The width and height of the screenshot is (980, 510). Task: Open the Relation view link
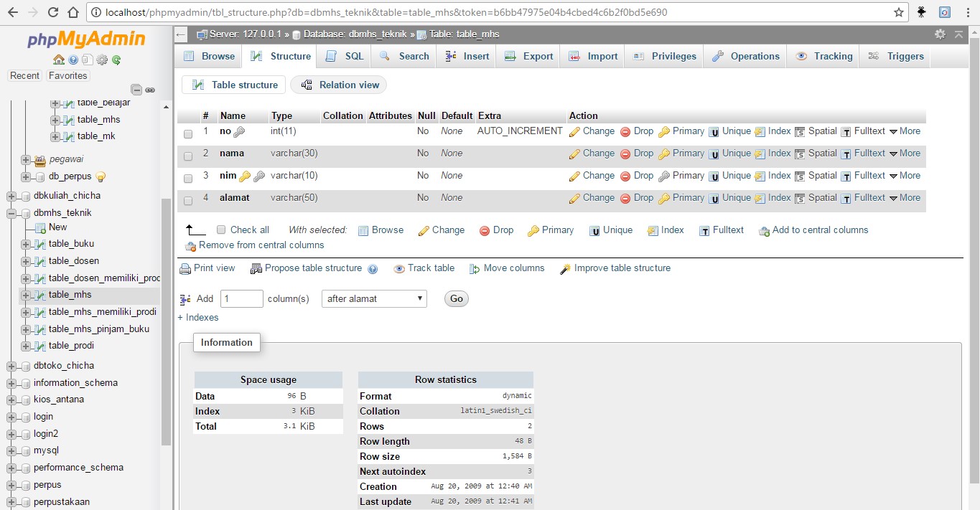(340, 85)
